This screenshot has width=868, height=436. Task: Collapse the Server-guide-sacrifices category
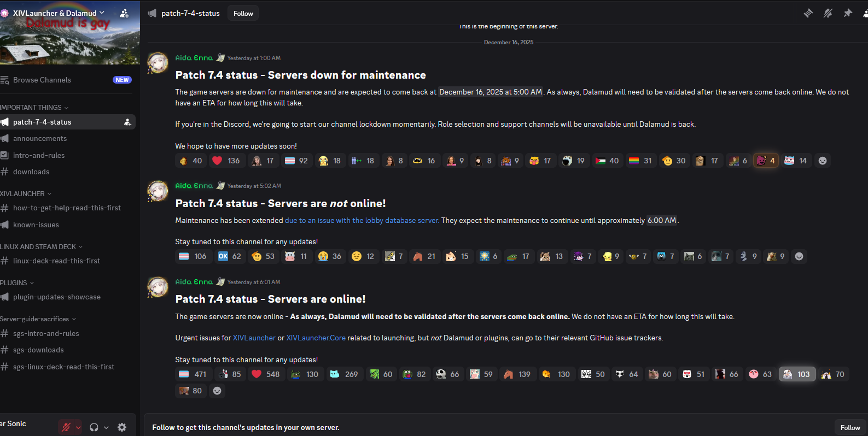[38, 319]
